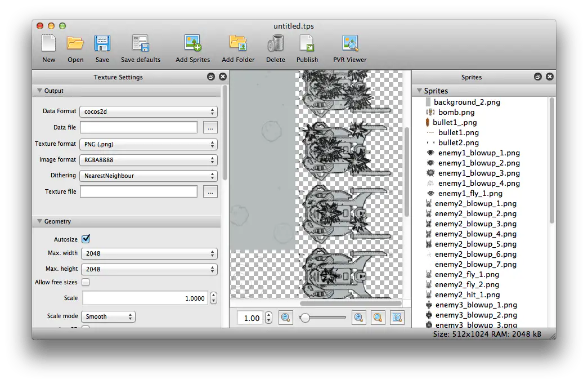Open a file with the Open icon
588x384 pixels.
point(75,44)
